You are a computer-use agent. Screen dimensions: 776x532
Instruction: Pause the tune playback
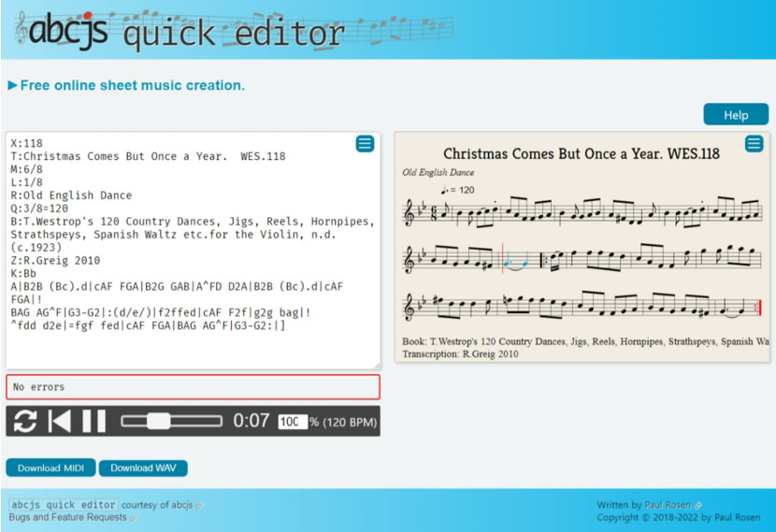(93, 422)
